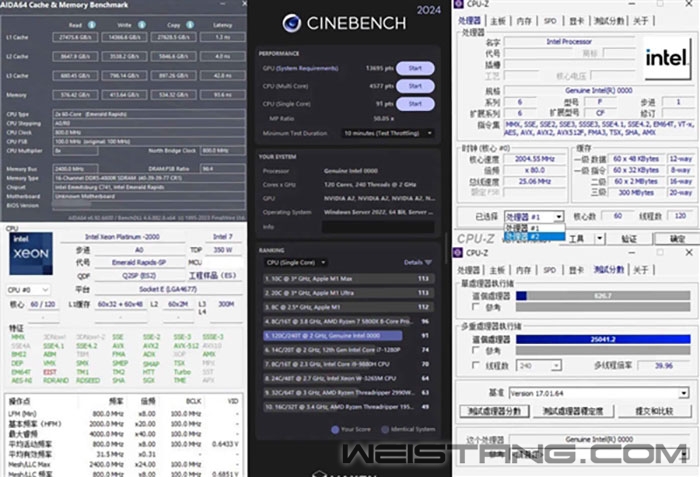Click 测试处理器分数 to run CPU-Z benchmark
Viewport: 700px width, 477px height.
coord(494,411)
